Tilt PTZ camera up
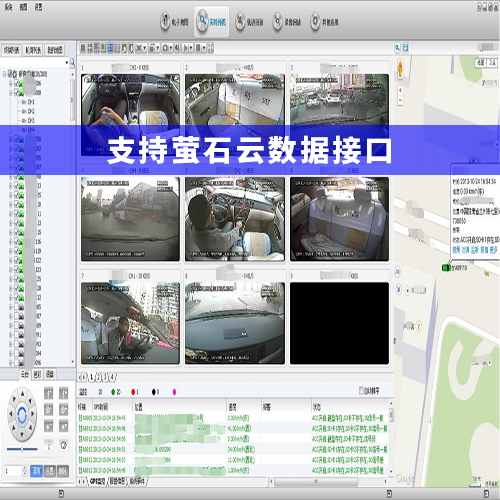500x500 pixels. (22, 394)
